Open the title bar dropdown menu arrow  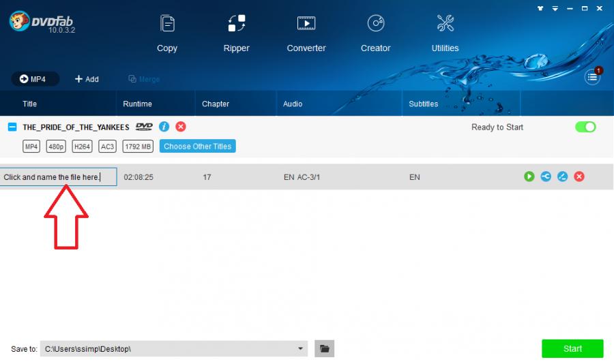[x=555, y=8]
